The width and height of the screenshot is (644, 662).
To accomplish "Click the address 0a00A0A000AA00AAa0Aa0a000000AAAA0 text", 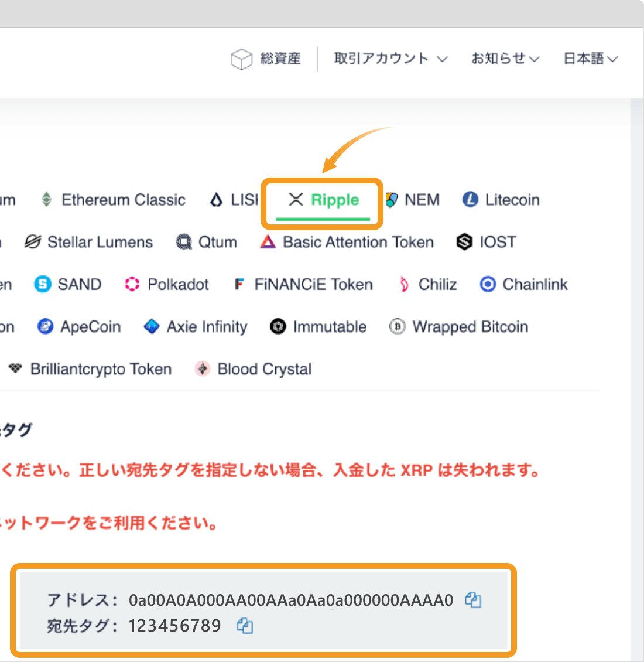I will pyautogui.click(x=291, y=600).
